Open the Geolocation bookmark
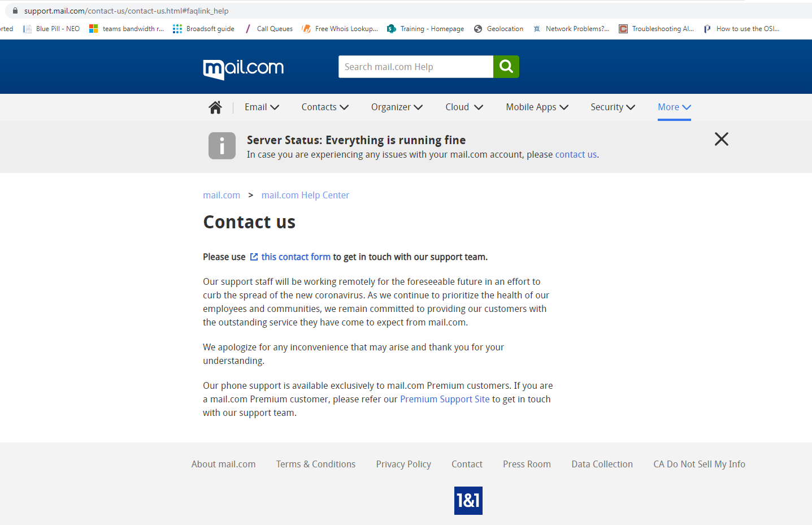 point(498,29)
